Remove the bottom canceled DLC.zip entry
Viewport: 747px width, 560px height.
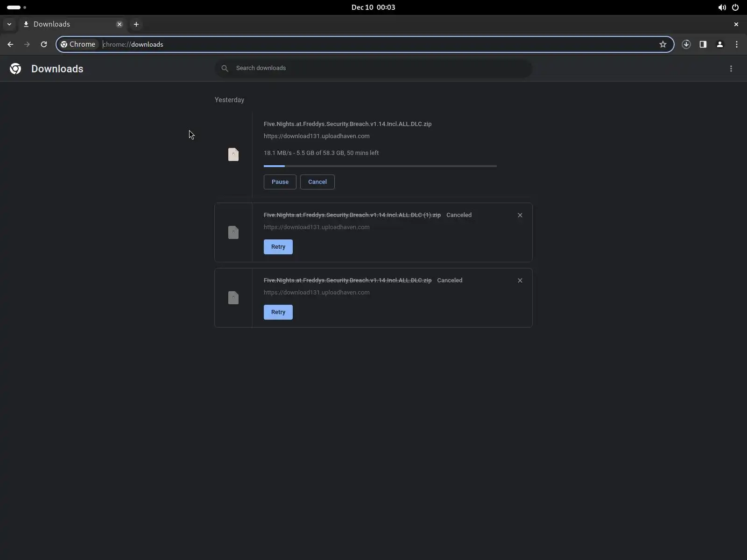pyautogui.click(x=520, y=280)
